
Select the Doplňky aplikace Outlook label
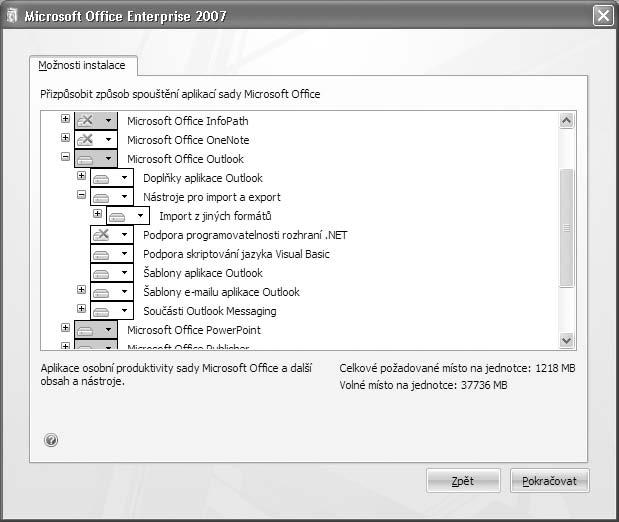pyautogui.click(x=203, y=178)
